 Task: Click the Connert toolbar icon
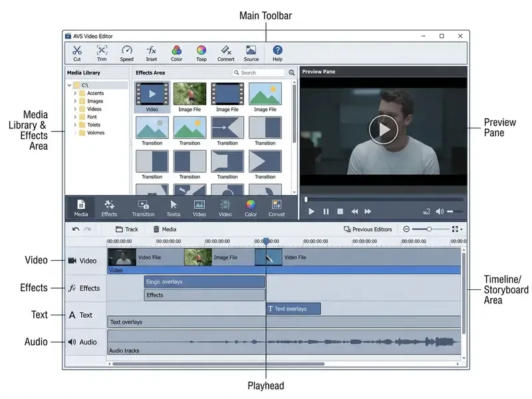tap(226, 53)
